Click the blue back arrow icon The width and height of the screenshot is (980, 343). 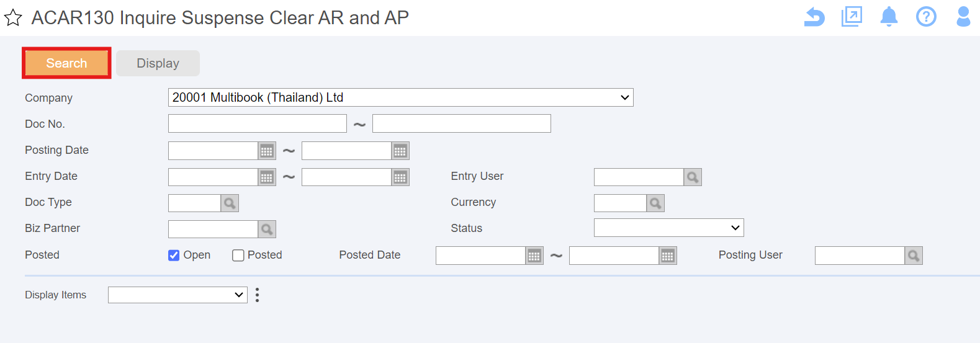point(814,17)
